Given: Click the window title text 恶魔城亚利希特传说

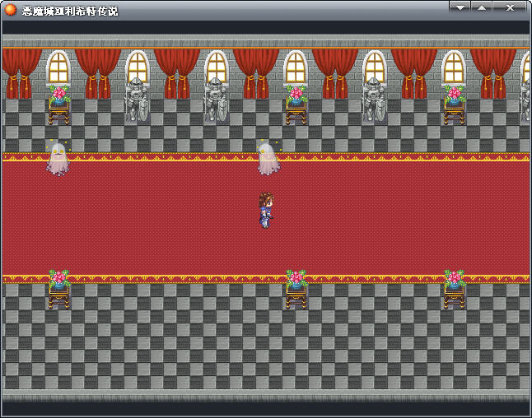Looking at the screenshot, I should pyautogui.click(x=70, y=12).
